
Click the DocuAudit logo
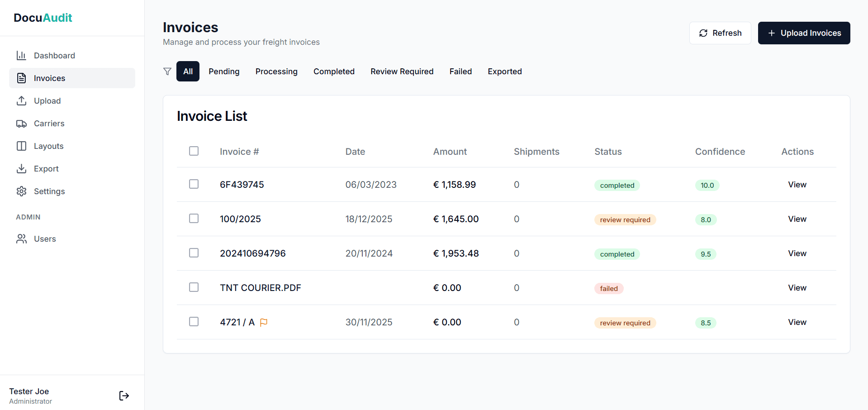43,18
